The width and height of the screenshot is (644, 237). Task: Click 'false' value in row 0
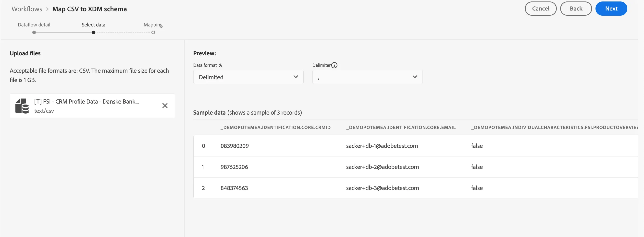click(x=477, y=146)
